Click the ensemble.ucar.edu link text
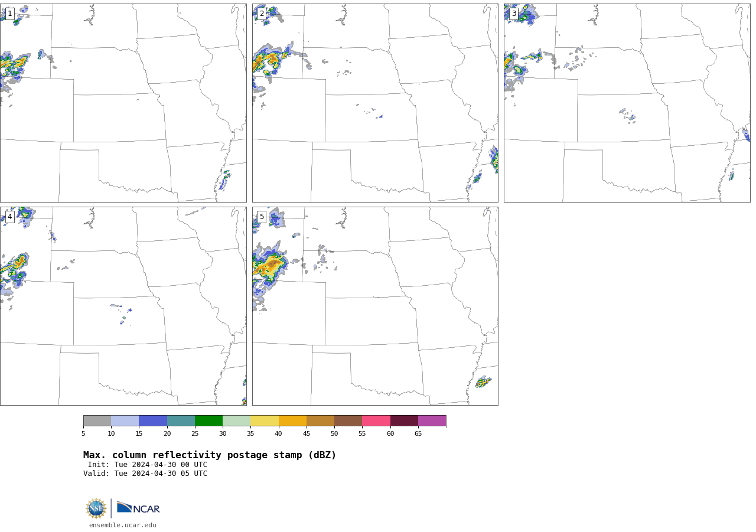756x532 pixels. click(123, 525)
